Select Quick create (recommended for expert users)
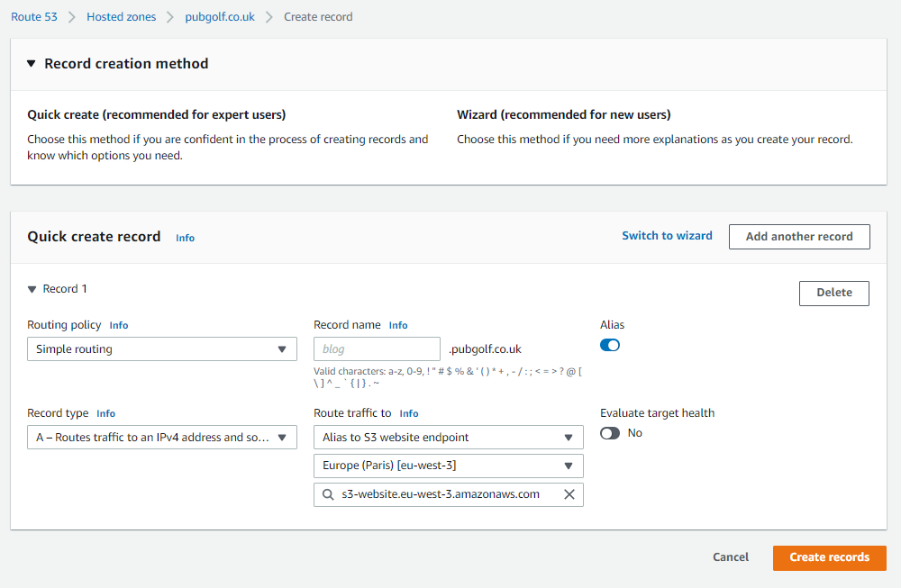Screen dimensions: 901x588 (156, 114)
